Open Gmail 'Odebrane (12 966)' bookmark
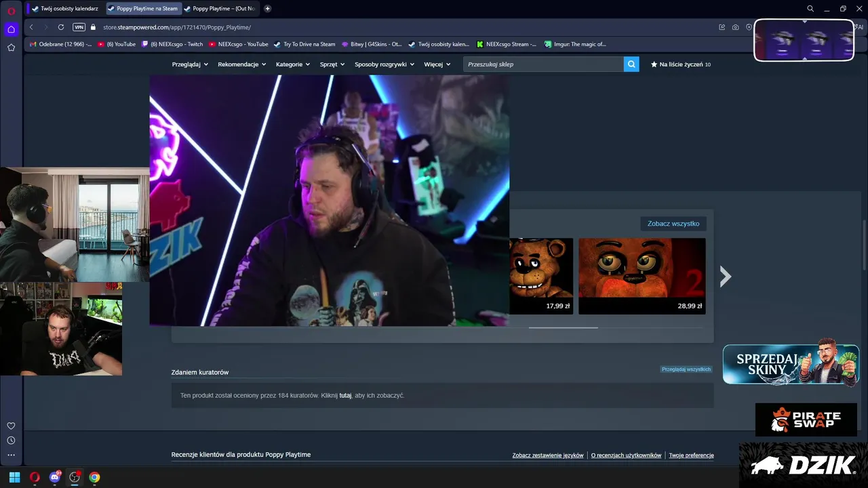 click(x=60, y=44)
